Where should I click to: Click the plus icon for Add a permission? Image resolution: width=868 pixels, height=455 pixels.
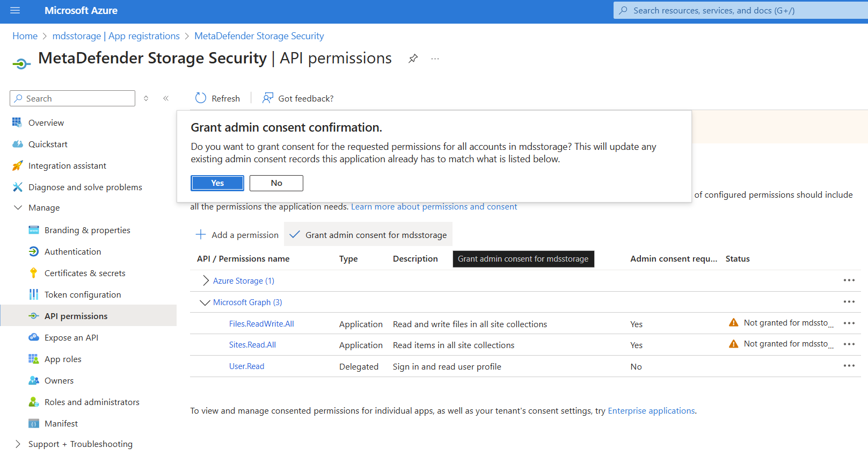pyautogui.click(x=201, y=234)
